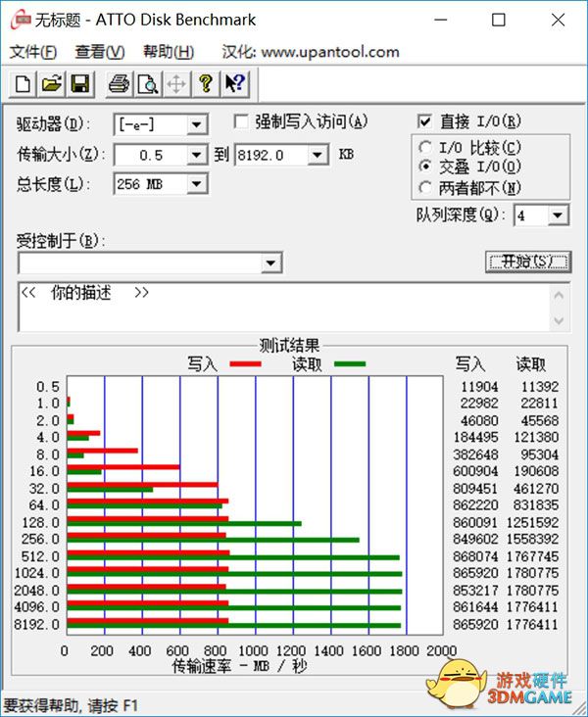Click the 读取 column header in results
Screen dimensions: 588x717
pos(531,364)
